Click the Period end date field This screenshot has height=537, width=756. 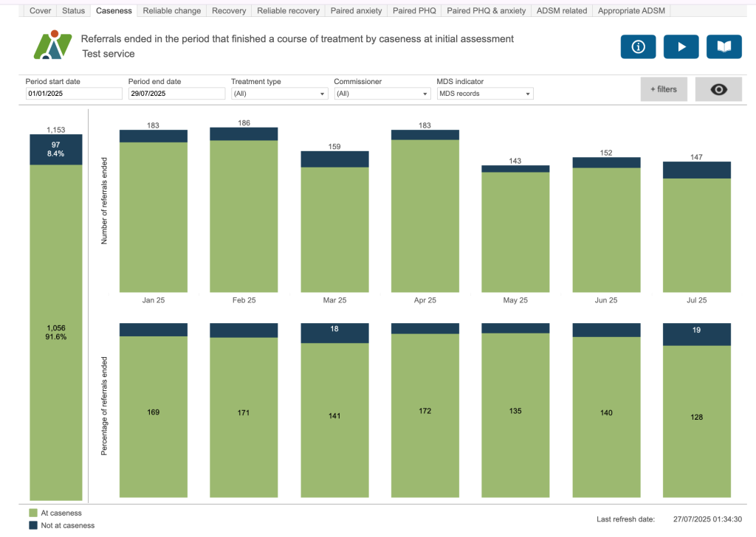coord(176,94)
